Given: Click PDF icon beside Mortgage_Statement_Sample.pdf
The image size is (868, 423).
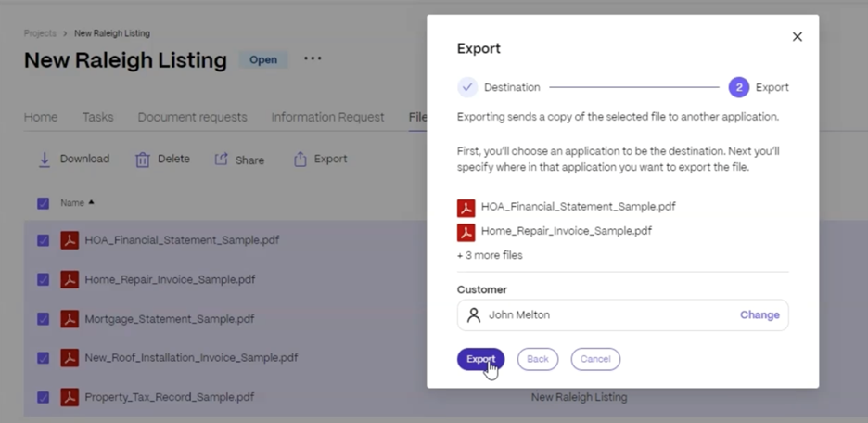Looking at the screenshot, I should (x=70, y=319).
